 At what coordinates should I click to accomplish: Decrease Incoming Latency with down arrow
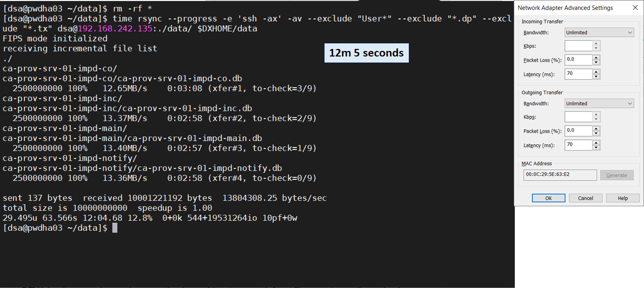596,77
